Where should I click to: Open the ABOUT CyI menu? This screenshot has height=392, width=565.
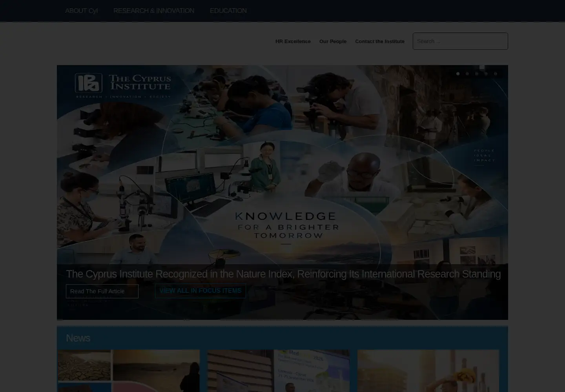click(x=81, y=11)
